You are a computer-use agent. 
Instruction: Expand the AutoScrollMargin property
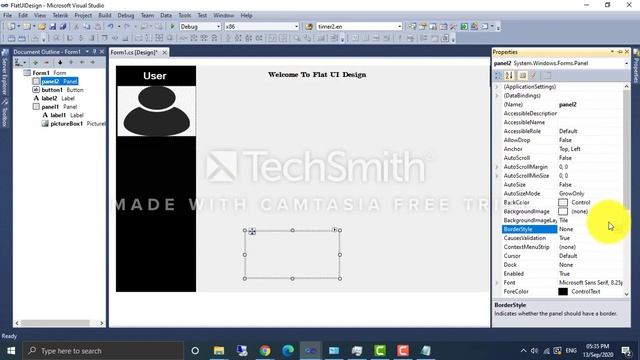point(497,167)
